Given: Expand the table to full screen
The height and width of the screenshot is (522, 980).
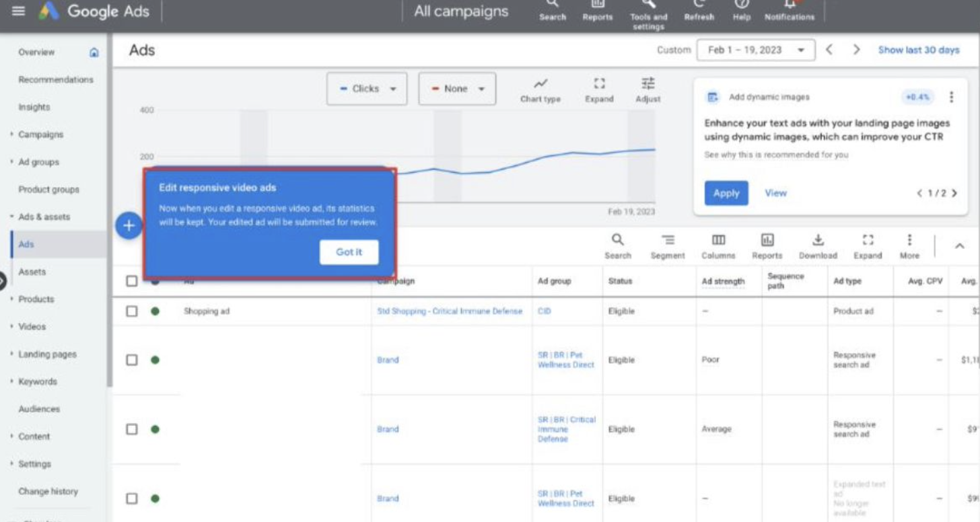Looking at the screenshot, I should (868, 246).
